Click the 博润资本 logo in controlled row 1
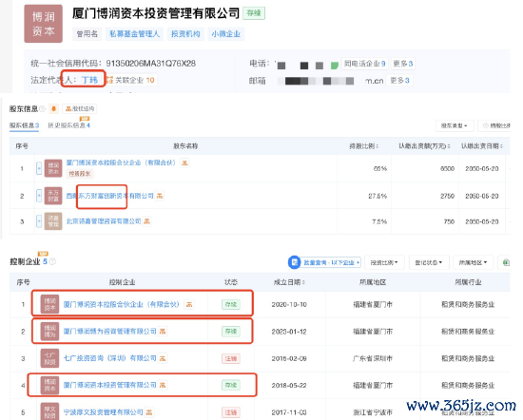The height and width of the screenshot is (420, 523). coord(49,304)
